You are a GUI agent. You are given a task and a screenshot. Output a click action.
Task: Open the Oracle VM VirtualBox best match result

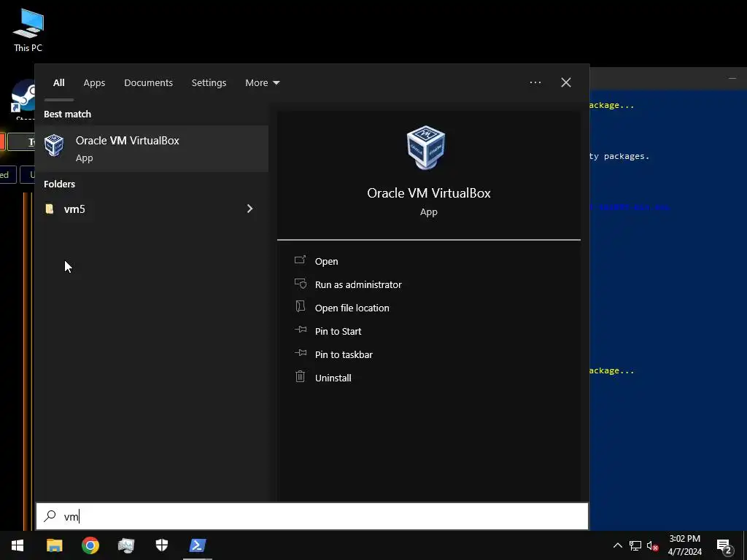(152, 149)
